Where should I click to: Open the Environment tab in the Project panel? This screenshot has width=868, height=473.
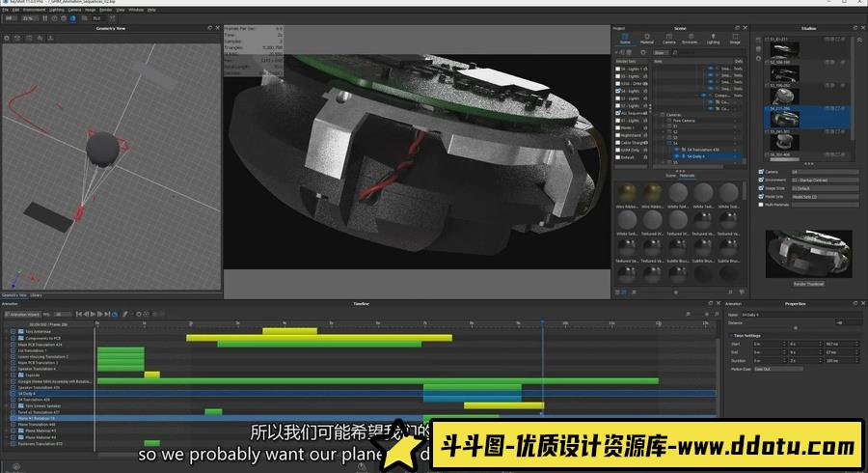[x=691, y=39]
